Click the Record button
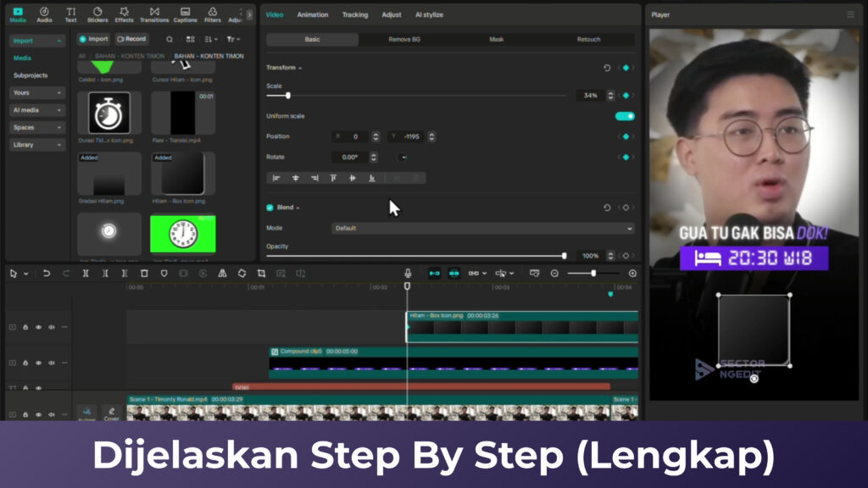Image resolution: width=868 pixels, height=488 pixels. 131,39
